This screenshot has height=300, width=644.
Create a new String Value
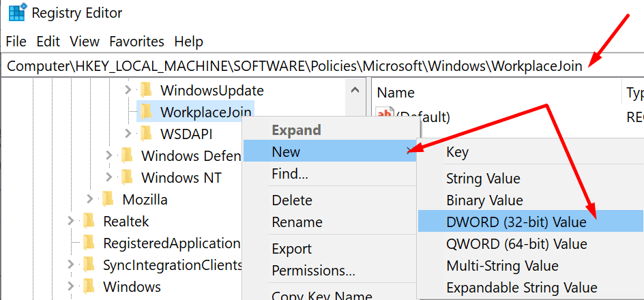tap(530, 179)
